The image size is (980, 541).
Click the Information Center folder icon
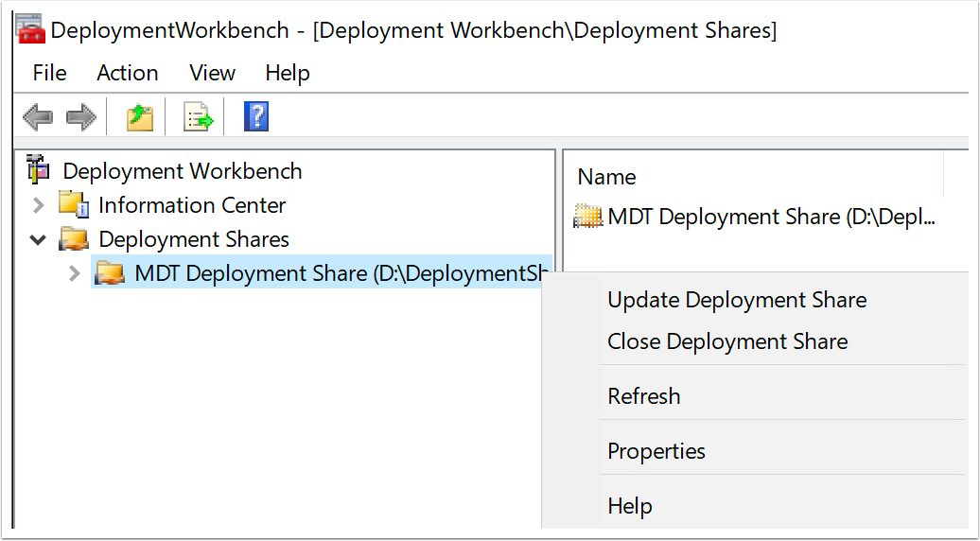coord(74,204)
